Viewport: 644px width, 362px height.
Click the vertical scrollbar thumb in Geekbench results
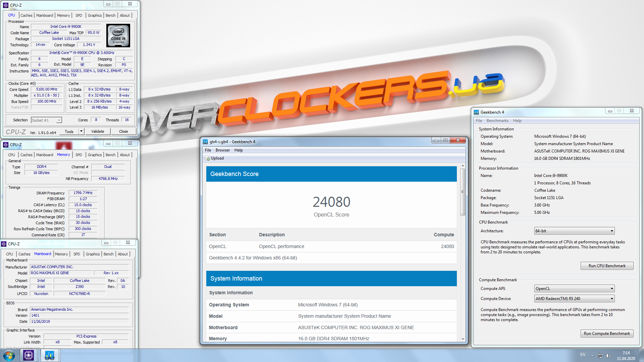point(463,192)
